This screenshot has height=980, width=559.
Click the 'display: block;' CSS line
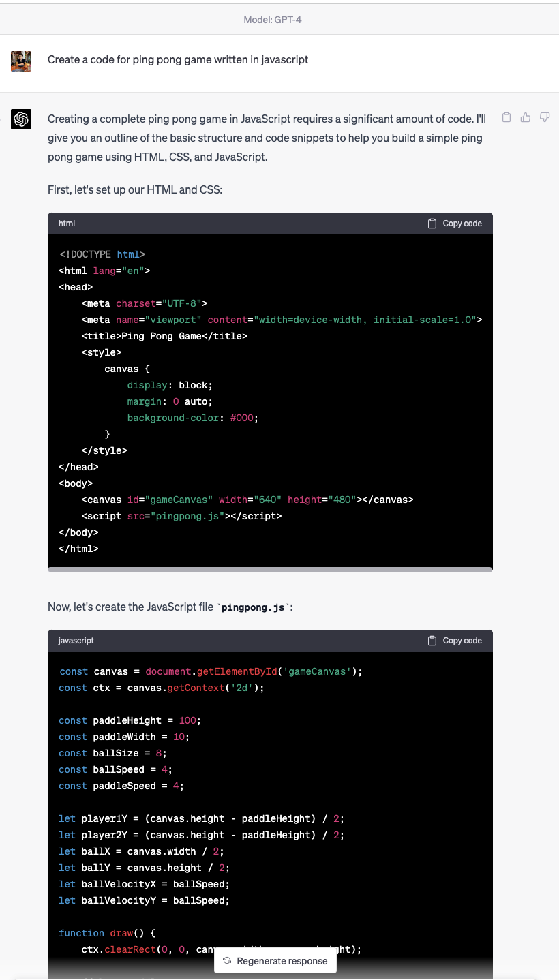pyautogui.click(x=170, y=385)
